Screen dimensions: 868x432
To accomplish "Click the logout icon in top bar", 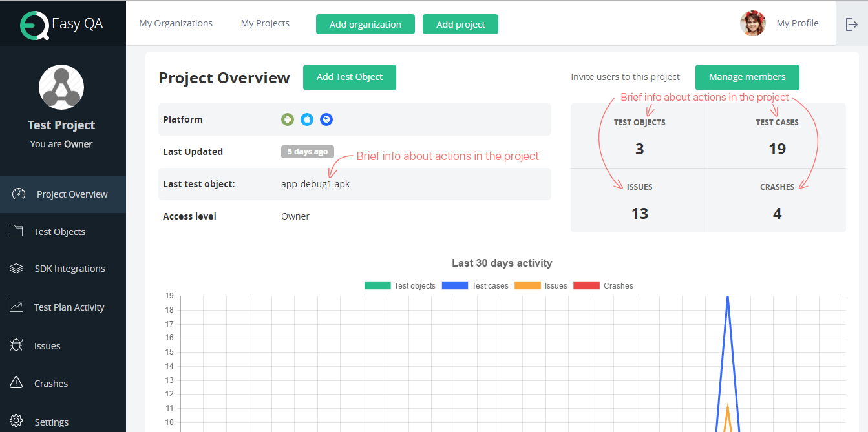I will click(x=852, y=24).
